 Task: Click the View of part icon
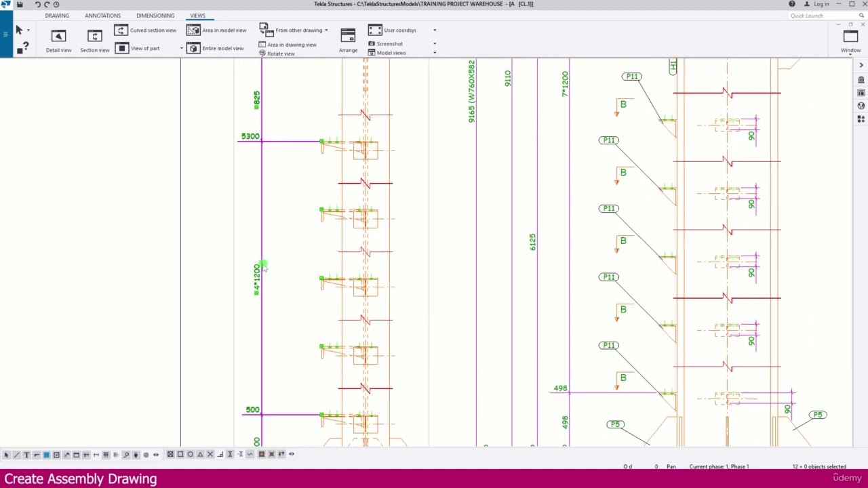(x=121, y=48)
